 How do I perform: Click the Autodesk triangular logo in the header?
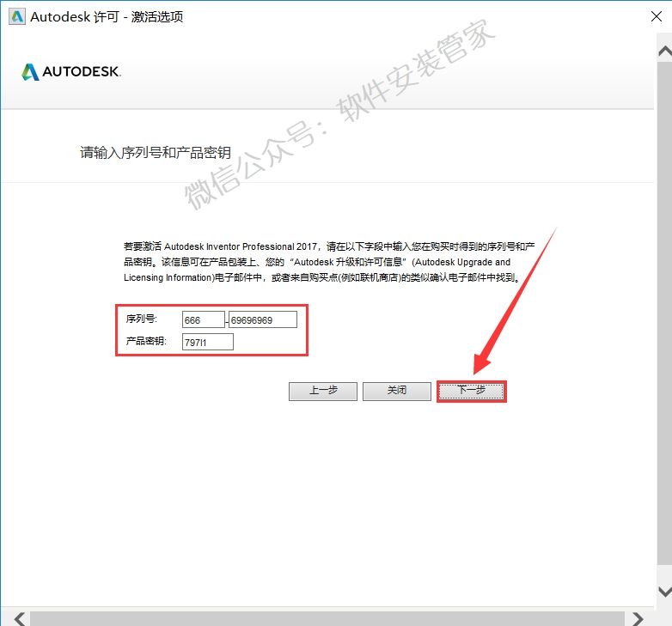point(30,72)
